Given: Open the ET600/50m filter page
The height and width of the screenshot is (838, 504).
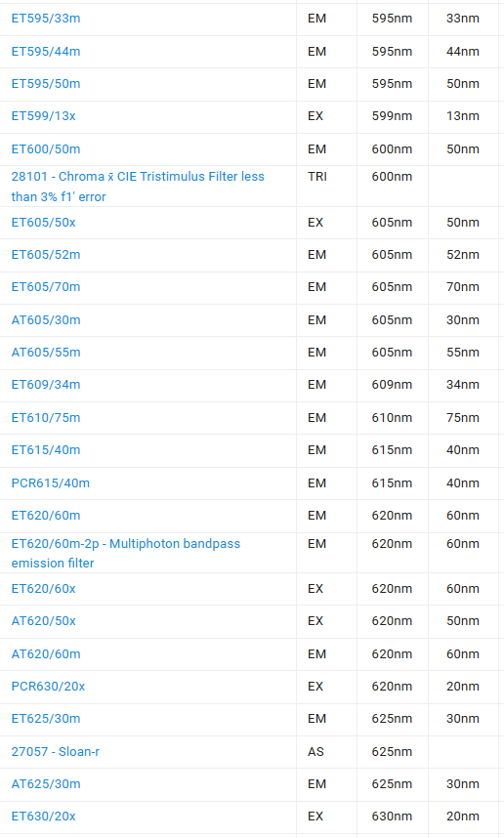Looking at the screenshot, I should click(x=46, y=149).
